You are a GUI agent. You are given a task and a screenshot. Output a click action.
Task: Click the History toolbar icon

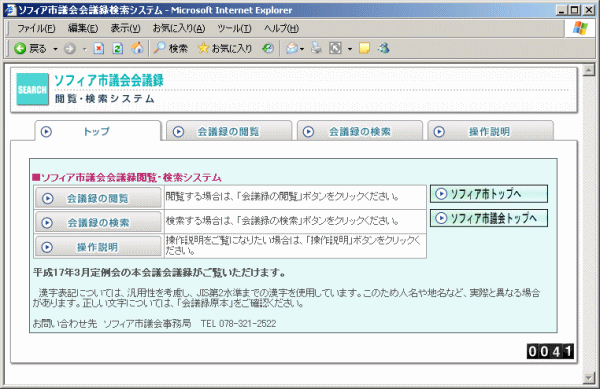click(268, 49)
